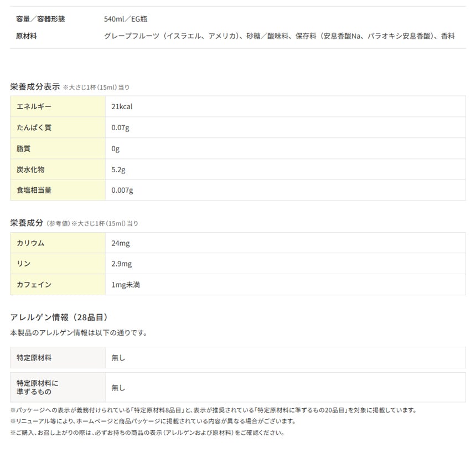Click the 脂質 row label
Viewport: 476px width, 452px height.
[x=23, y=148]
